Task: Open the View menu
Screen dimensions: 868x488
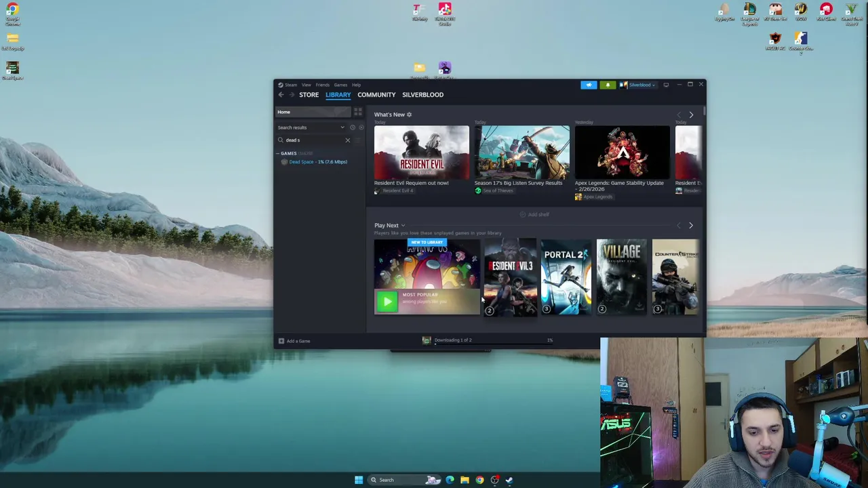Action: [307, 85]
